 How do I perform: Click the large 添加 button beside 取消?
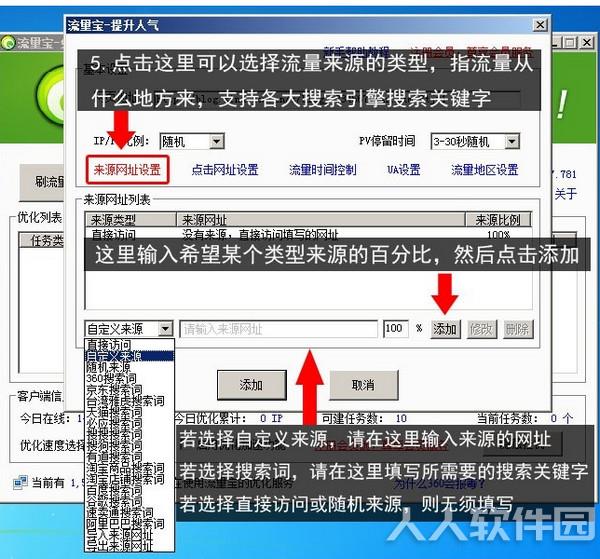(252, 385)
